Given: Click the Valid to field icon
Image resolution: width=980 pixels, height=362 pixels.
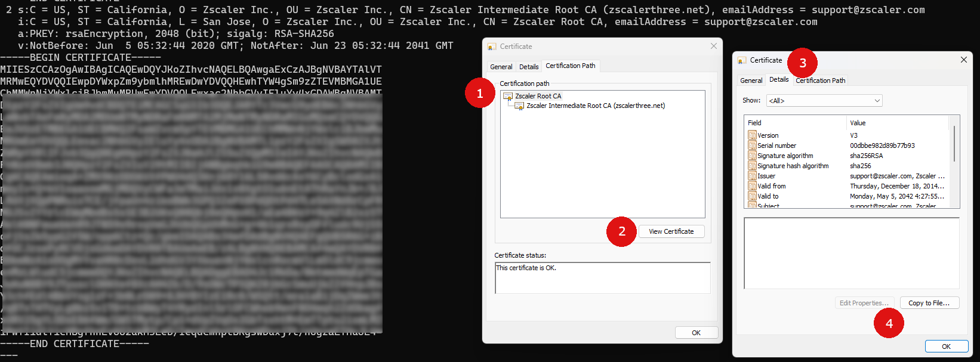Looking at the screenshot, I should pyautogui.click(x=752, y=196).
